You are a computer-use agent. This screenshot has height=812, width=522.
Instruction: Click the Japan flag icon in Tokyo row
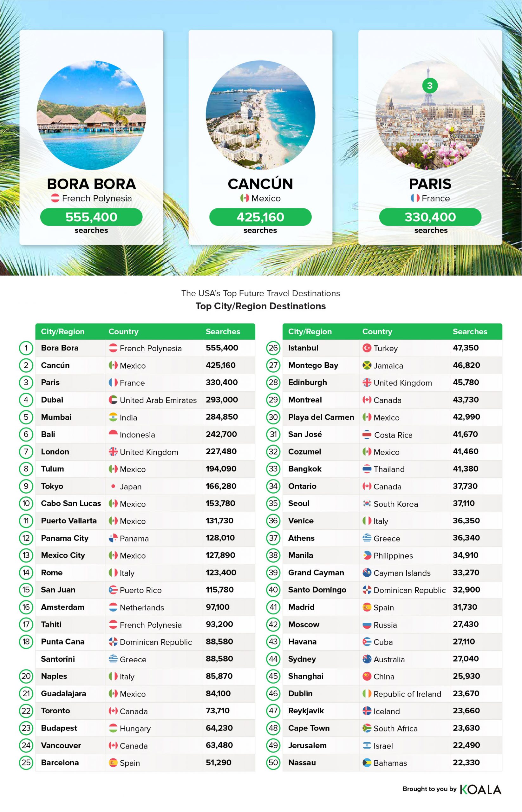click(x=113, y=486)
